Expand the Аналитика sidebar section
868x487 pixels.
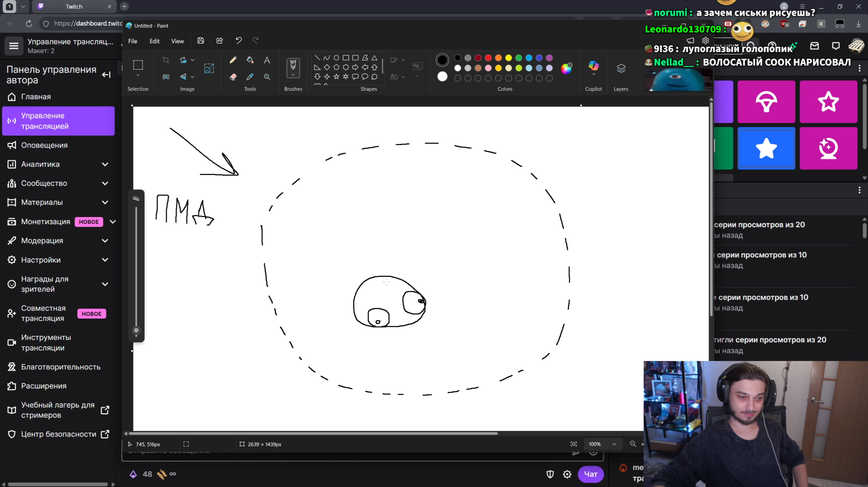pyautogui.click(x=105, y=164)
